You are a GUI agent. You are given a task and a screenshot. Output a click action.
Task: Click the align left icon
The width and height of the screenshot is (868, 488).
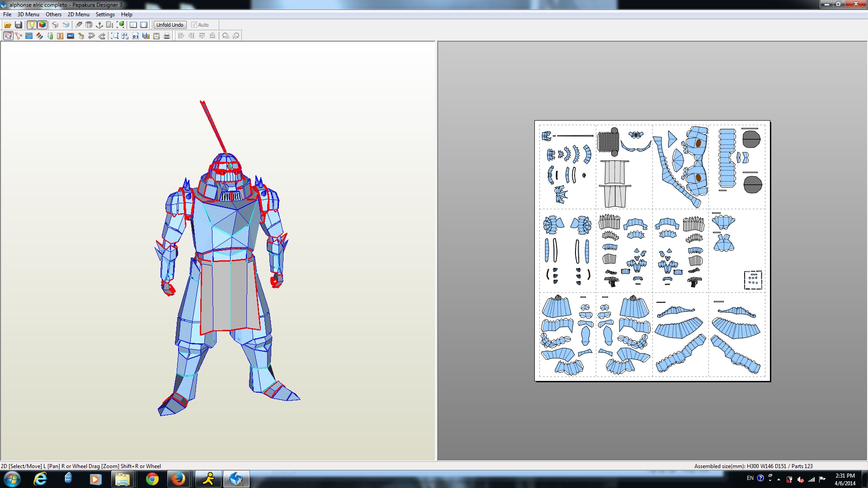tap(181, 36)
